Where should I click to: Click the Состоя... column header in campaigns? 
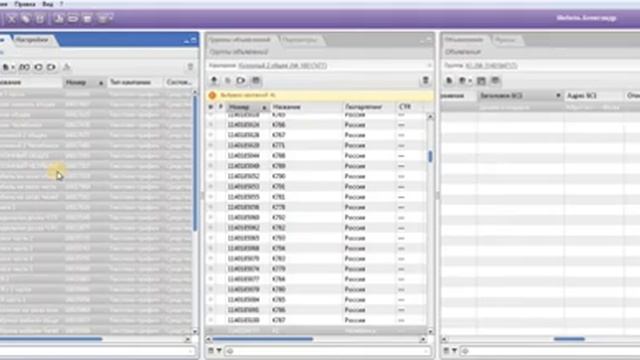pyautogui.click(x=179, y=82)
